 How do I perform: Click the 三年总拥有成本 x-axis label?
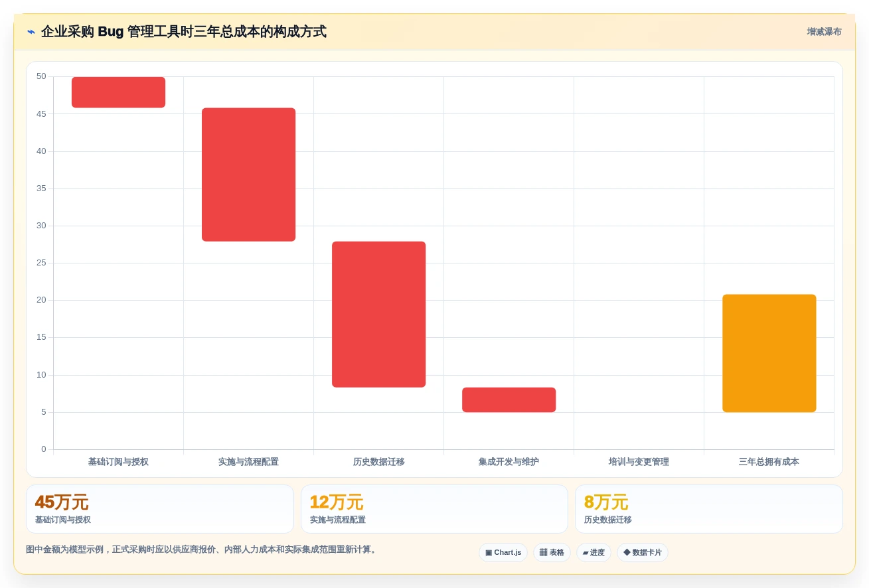click(769, 462)
